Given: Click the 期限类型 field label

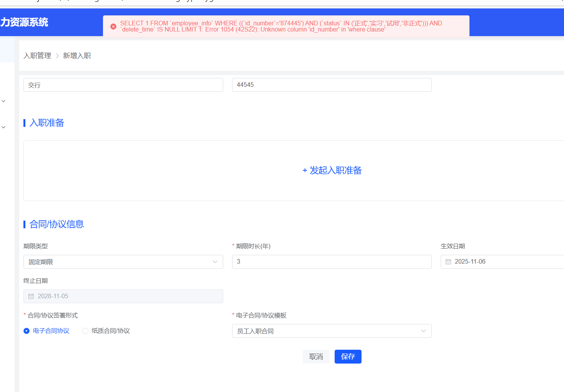Looking at the screenshot, I should click(36, 246).
